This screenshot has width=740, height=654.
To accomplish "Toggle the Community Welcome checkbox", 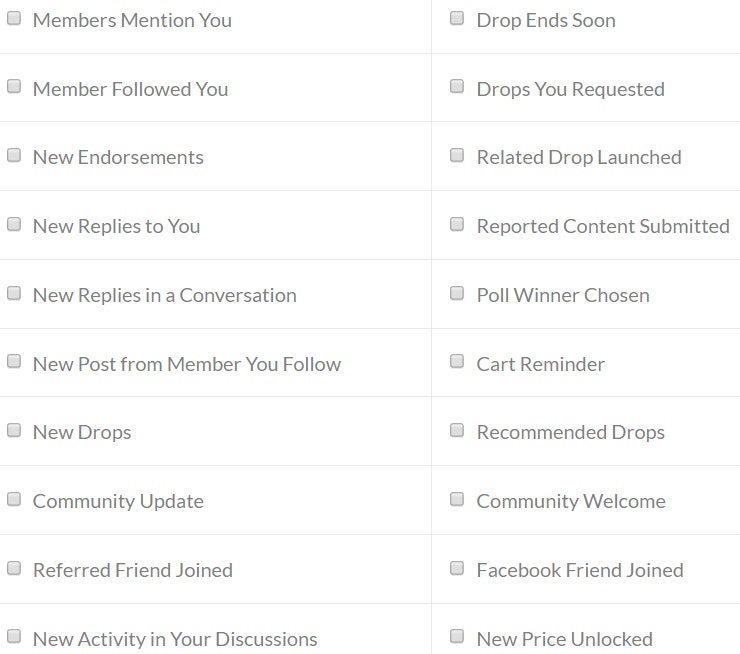I will [457, 499].
